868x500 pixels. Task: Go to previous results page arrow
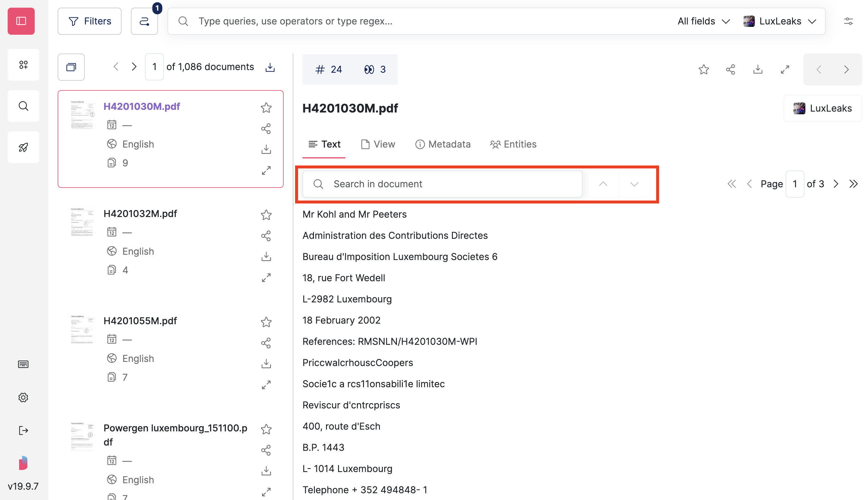coord(116,67)
